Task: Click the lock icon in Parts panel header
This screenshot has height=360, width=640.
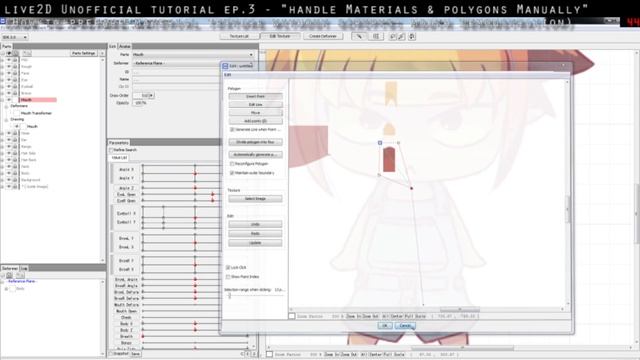Action: point(16,53)
